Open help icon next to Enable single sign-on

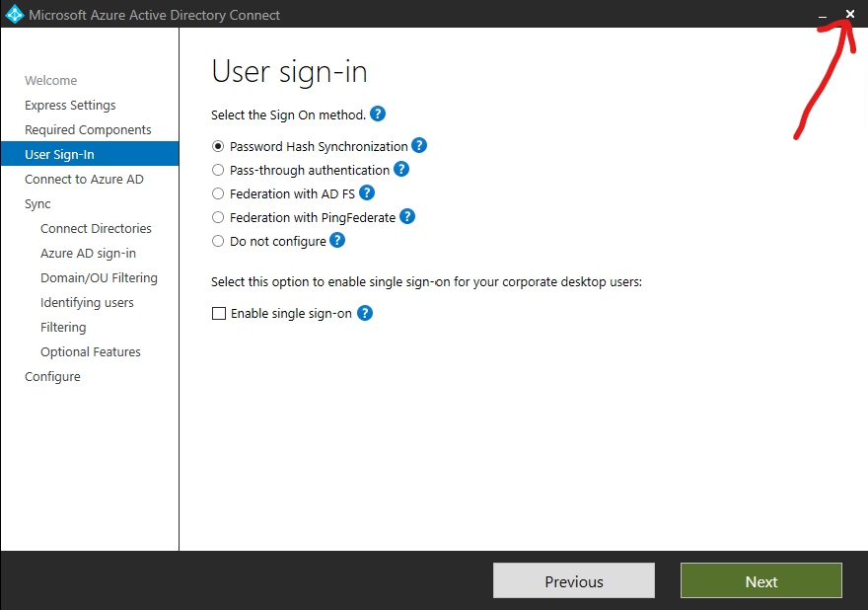(x=365, y=313)
